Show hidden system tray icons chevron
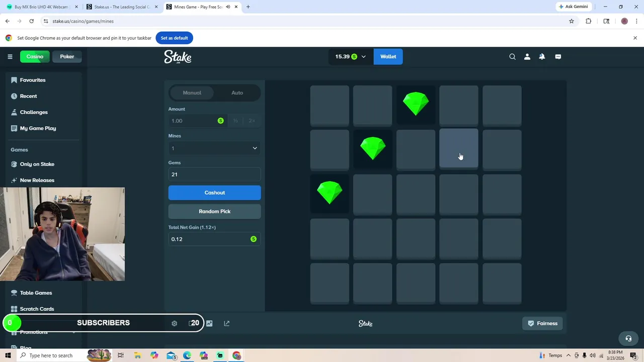Image resolution: width=644 pixels, height=362 pixels. tap(570, 355)
